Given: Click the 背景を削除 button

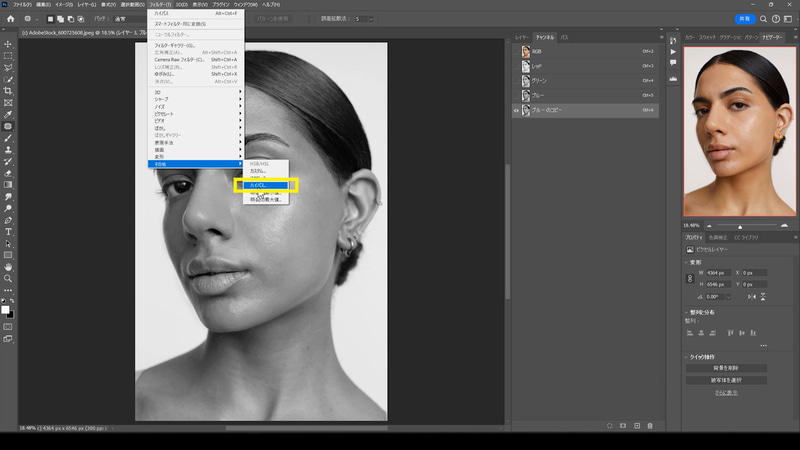Looking at the screenshot, I should [x=726, y=368].
